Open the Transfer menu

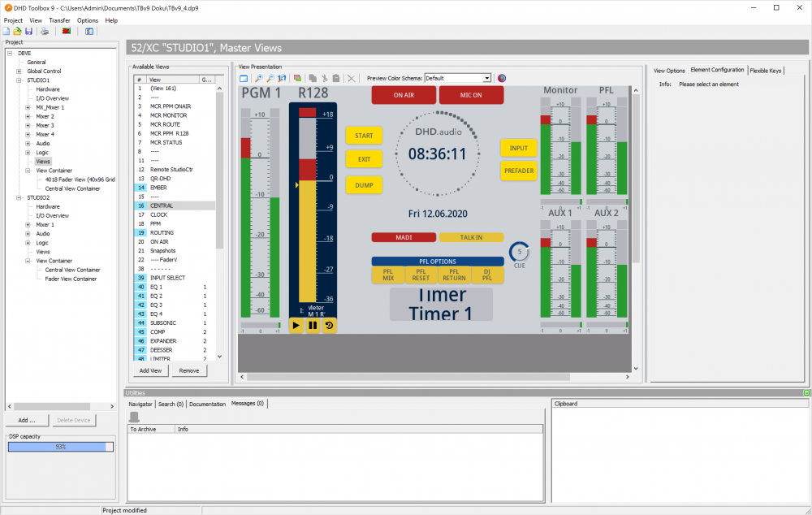(x=59, y=19)
